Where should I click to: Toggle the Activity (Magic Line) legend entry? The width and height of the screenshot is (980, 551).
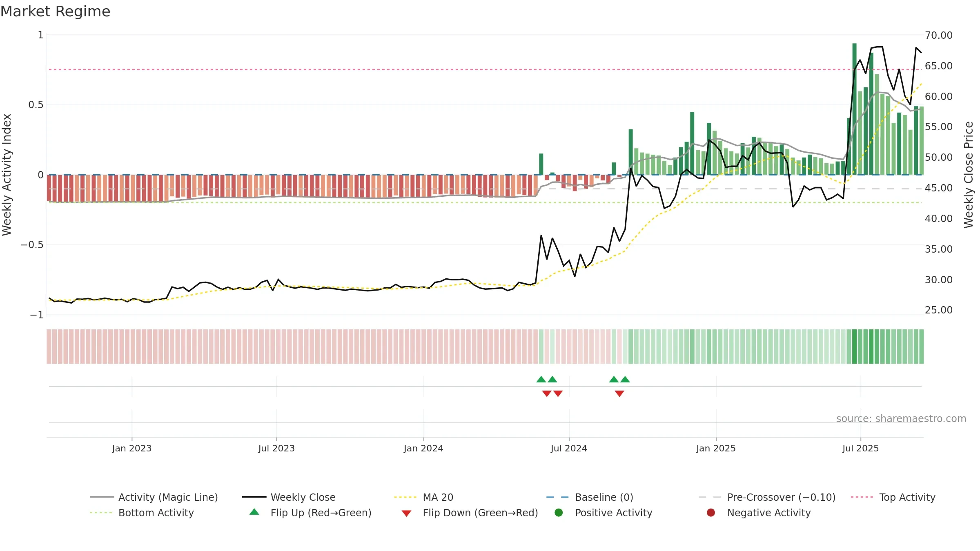click(154, 497)
